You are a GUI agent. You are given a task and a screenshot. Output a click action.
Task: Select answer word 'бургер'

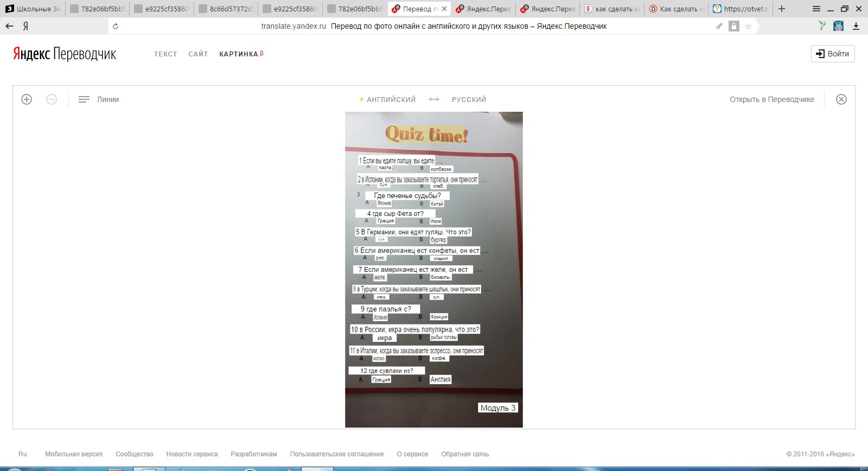pos(439,240)
